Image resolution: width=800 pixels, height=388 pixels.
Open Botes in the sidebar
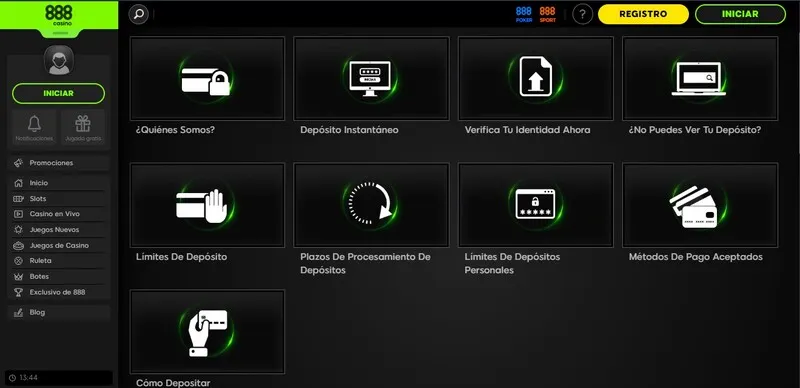tap(59, 277)
